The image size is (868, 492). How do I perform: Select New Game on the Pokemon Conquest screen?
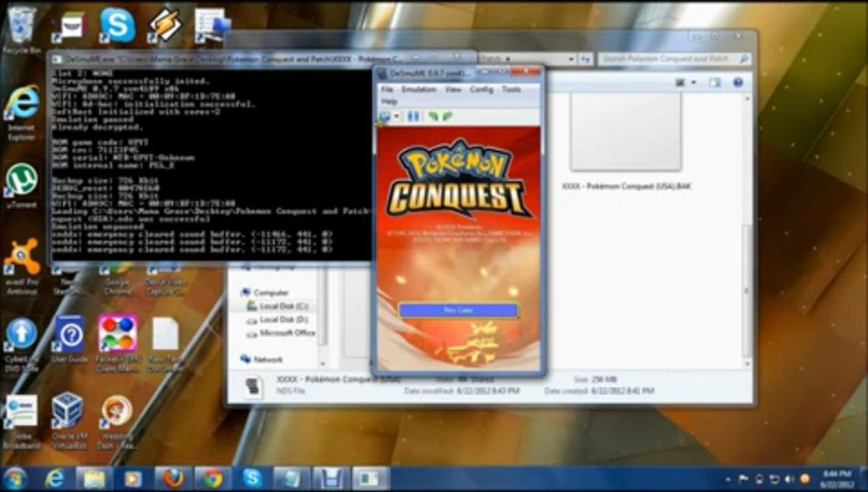tap(459, 310)
